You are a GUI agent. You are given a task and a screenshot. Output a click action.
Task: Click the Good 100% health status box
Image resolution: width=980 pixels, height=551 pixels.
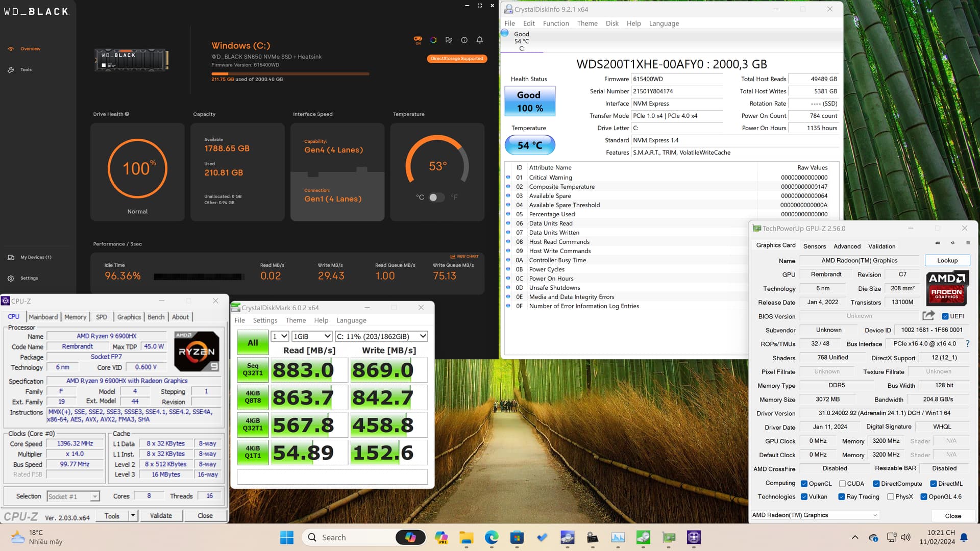click(530, 101)
